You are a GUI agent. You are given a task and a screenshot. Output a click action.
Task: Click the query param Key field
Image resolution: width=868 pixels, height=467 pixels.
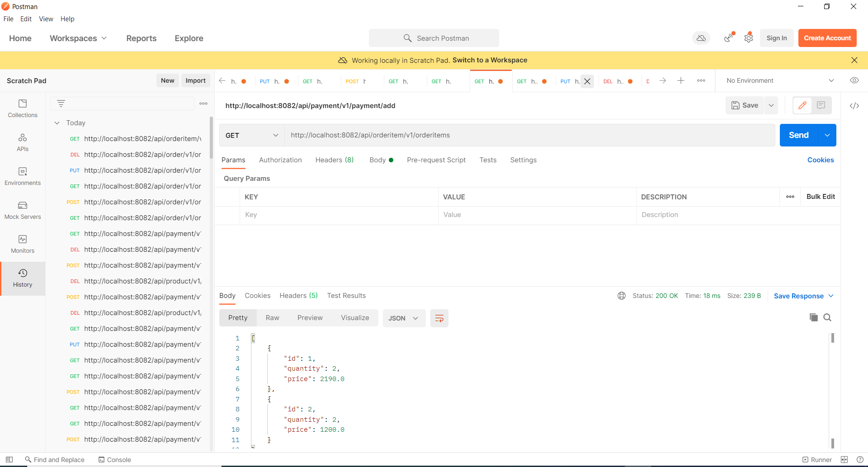click(339, 215)
